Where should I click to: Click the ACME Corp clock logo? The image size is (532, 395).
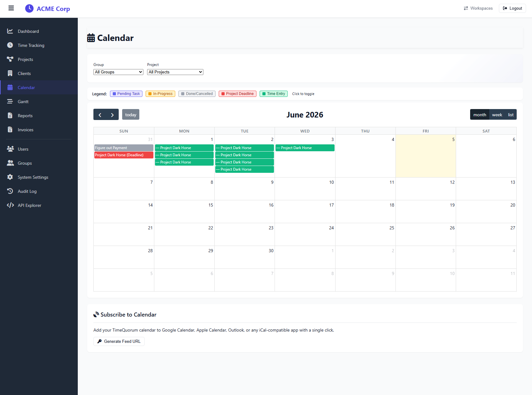29,8
